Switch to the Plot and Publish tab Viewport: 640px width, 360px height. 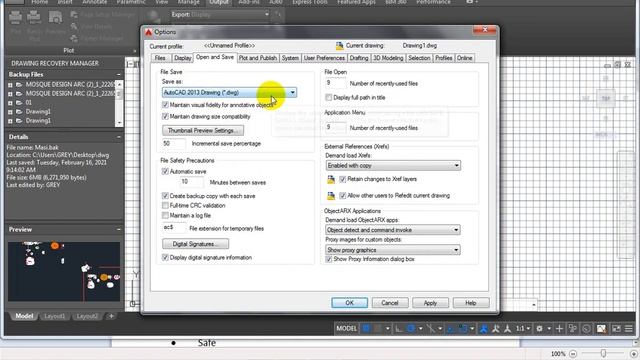click(x=258, y=58)
